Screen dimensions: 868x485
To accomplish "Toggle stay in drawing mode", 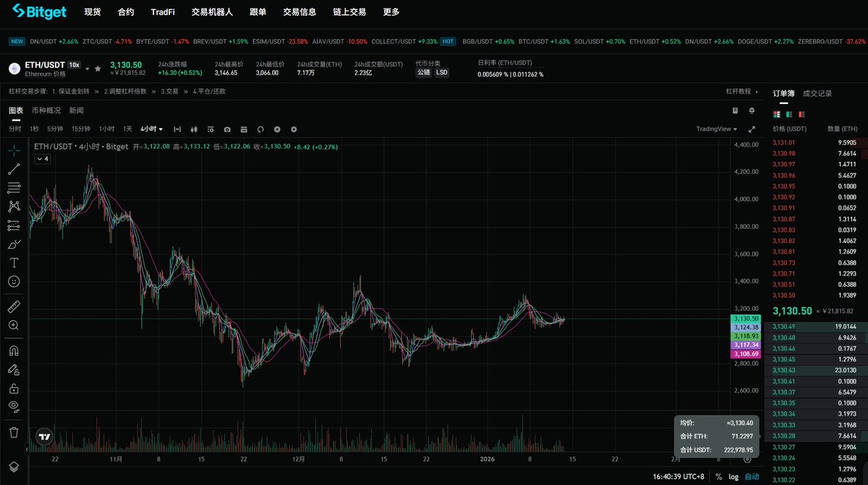I will click(x=14, y=369).
